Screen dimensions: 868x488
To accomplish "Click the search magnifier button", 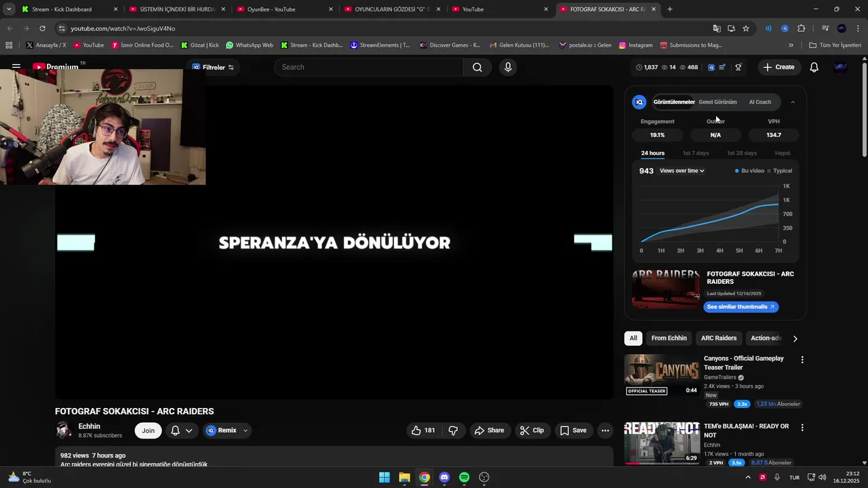I will pyautogui.click(x=477, y=67).
